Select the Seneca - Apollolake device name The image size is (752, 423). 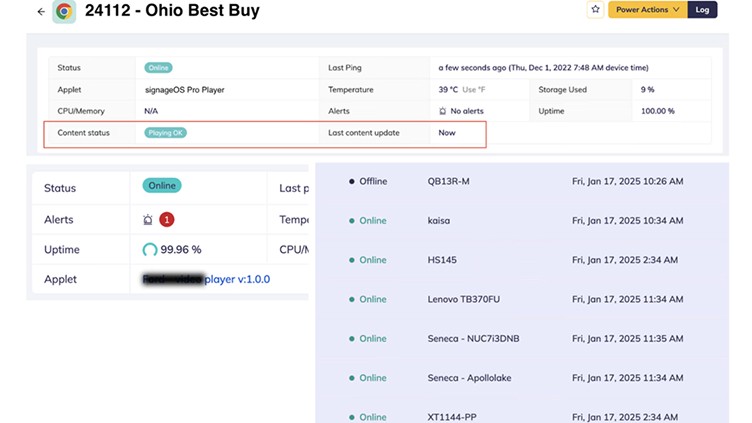(x=469, y=378)
